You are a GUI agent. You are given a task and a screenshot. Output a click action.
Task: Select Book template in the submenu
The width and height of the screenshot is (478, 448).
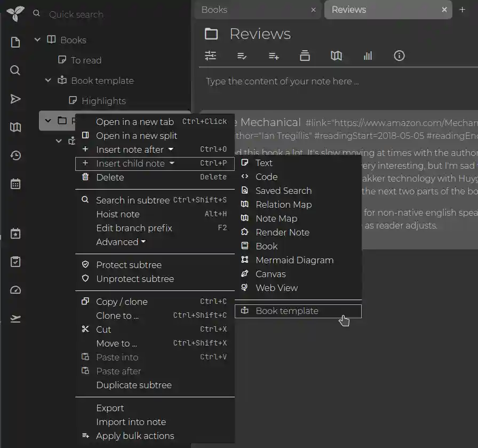point(286,311)
